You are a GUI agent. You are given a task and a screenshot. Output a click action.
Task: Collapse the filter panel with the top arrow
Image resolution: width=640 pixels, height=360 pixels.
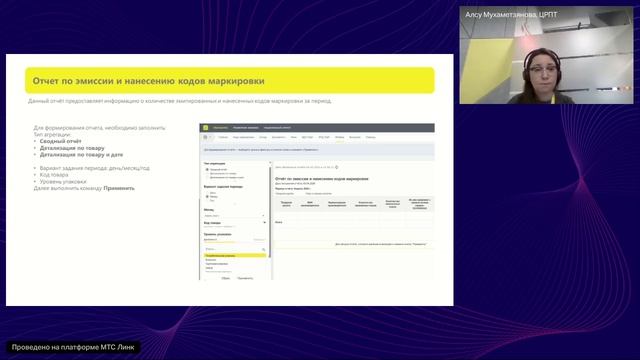[x=270, y=162]
